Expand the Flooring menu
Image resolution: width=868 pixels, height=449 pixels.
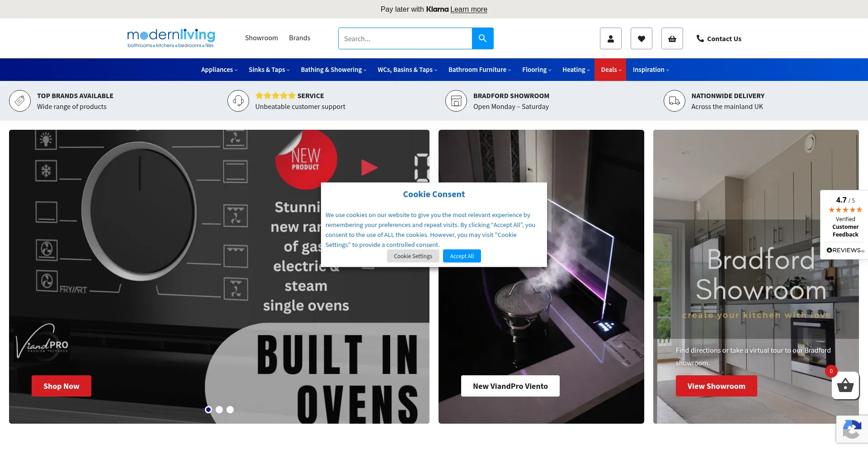point(537,70)
